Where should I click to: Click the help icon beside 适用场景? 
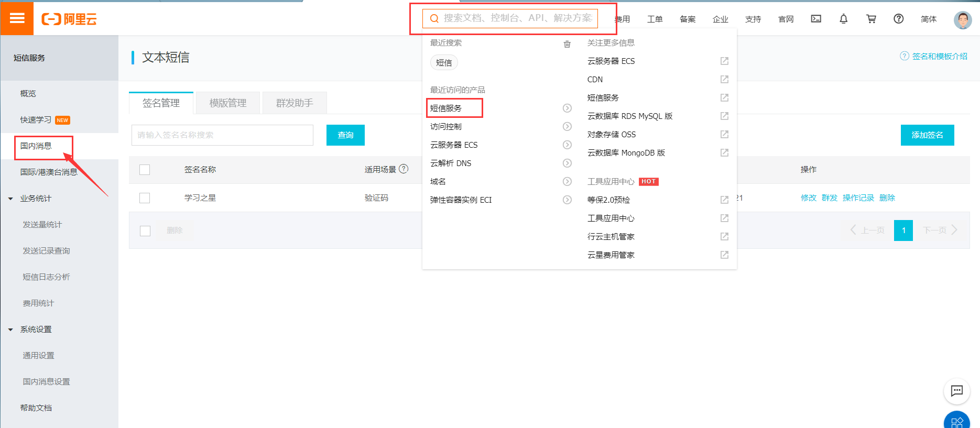(x=404, y=169)
